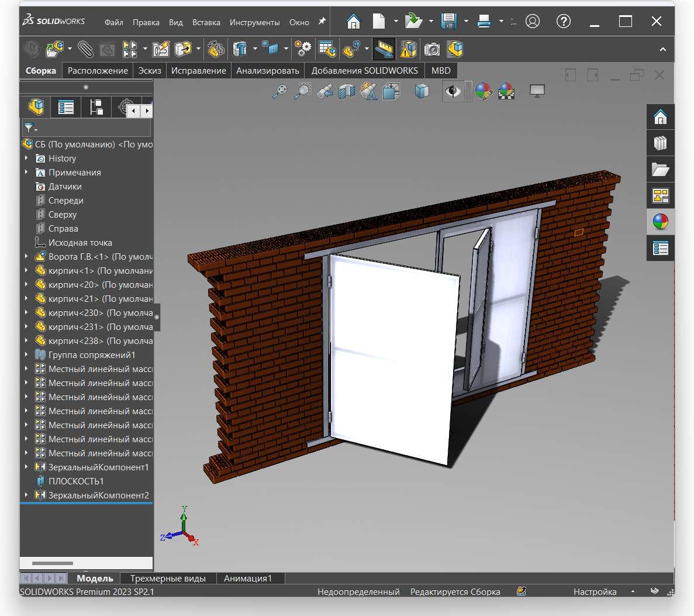
Task: Click the Design Library icon in the task pane
Action: coord(660,143)
